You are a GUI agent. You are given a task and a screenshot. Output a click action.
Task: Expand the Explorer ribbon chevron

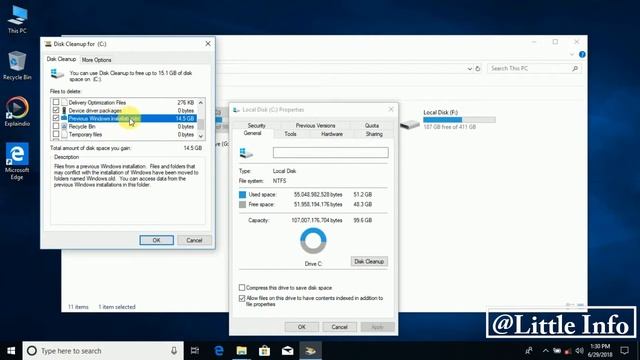(572, 54)
